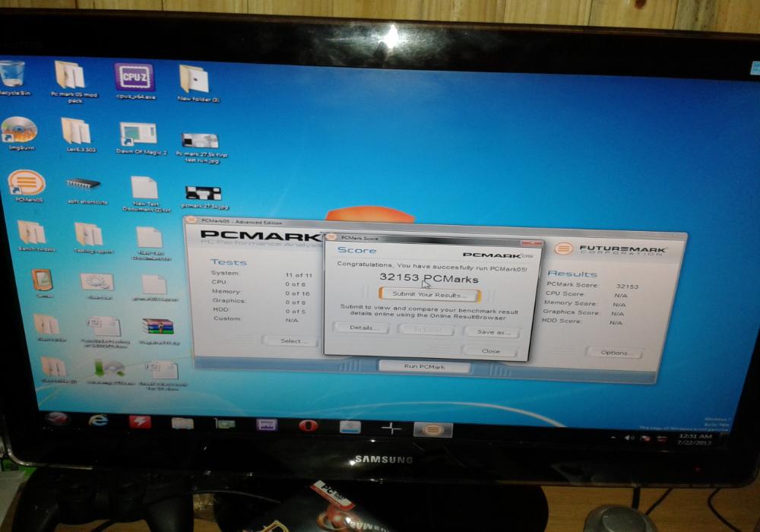This screenshot has width=760, height=532.
Task: Open Windows Explorer folder icon in taskbar
Action: pyautogui.click(x=182, y=423)
